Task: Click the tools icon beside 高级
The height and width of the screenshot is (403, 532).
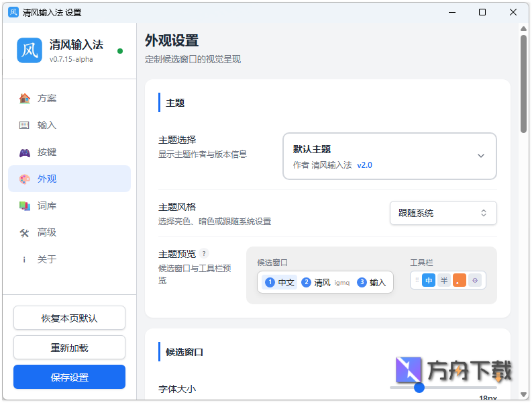Action: 24,233
